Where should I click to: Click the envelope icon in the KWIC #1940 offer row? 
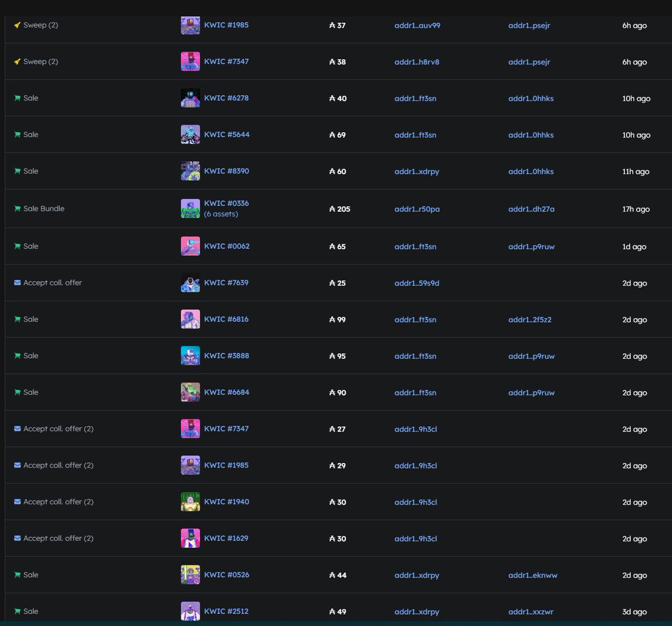(x=17, y=502)
